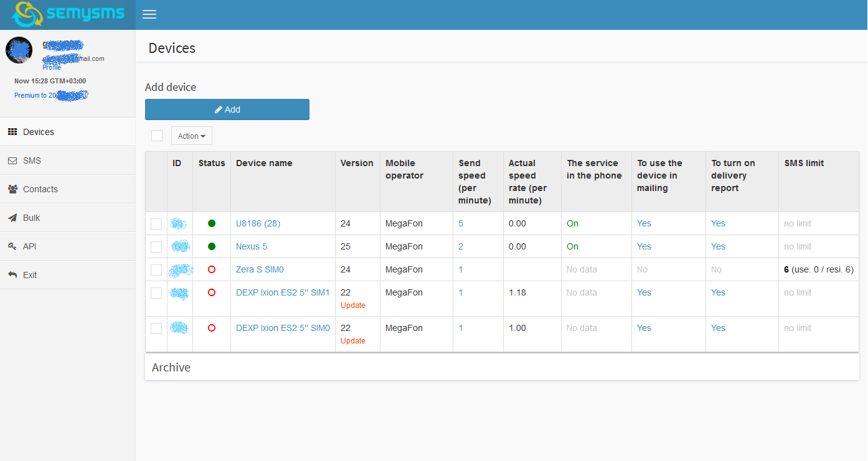Check the Zera S SIM0 row checkbox
This screenshot has height=461, width=868.
tap(156, 270)
